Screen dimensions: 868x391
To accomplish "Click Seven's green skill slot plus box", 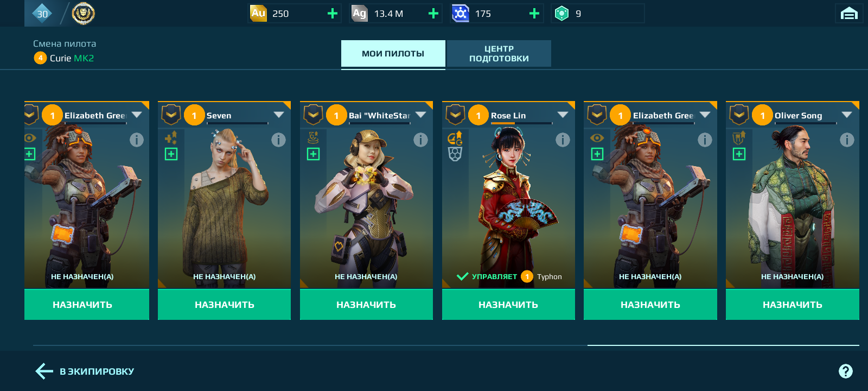I will 171,154.
